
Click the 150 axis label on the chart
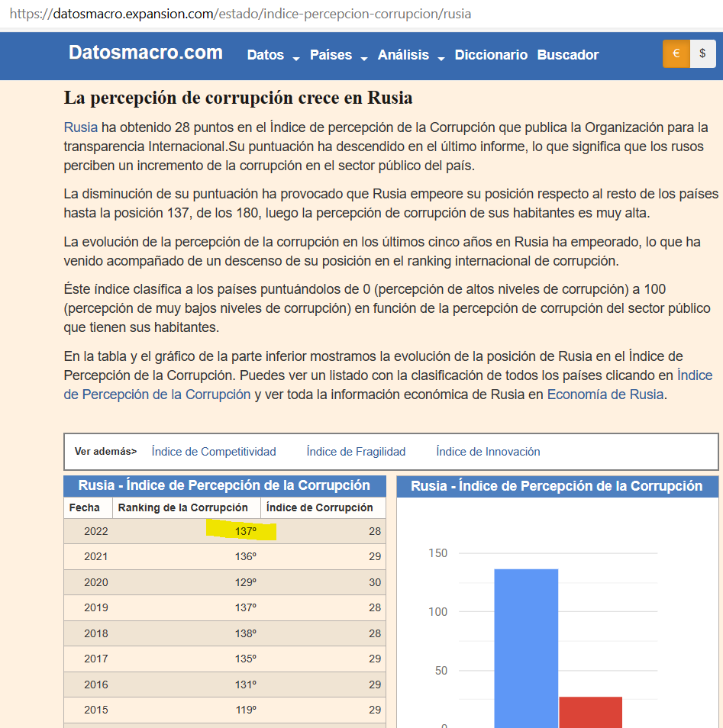coord(437,553)
